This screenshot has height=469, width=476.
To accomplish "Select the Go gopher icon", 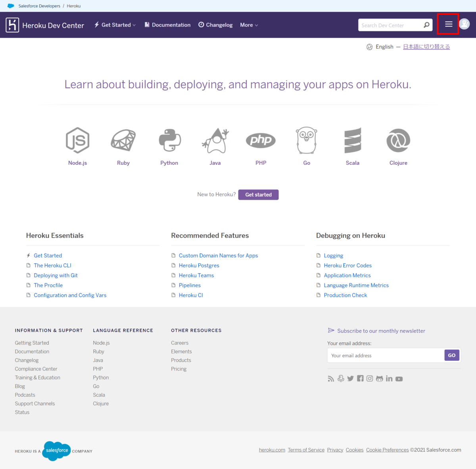I will click(307, 140).
